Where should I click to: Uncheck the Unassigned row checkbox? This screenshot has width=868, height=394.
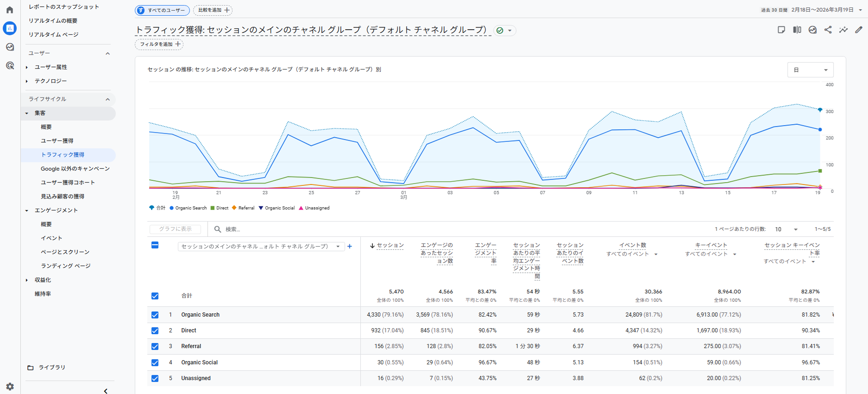pos(155,378)
